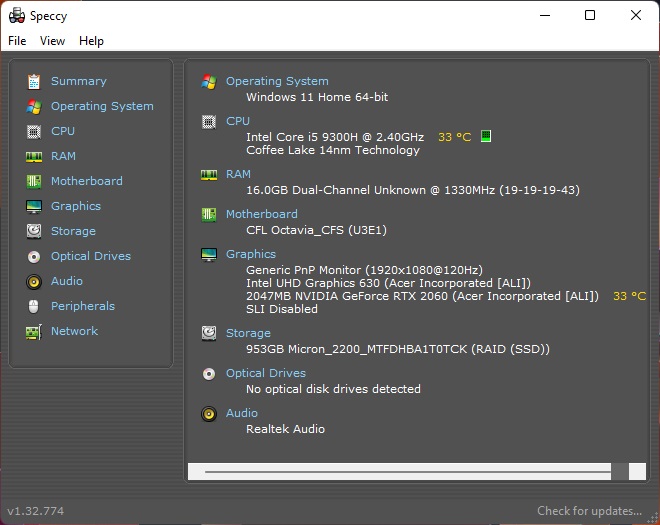
Task: Click the Motherboard icon in sidebar
Action: click(34, 181)
